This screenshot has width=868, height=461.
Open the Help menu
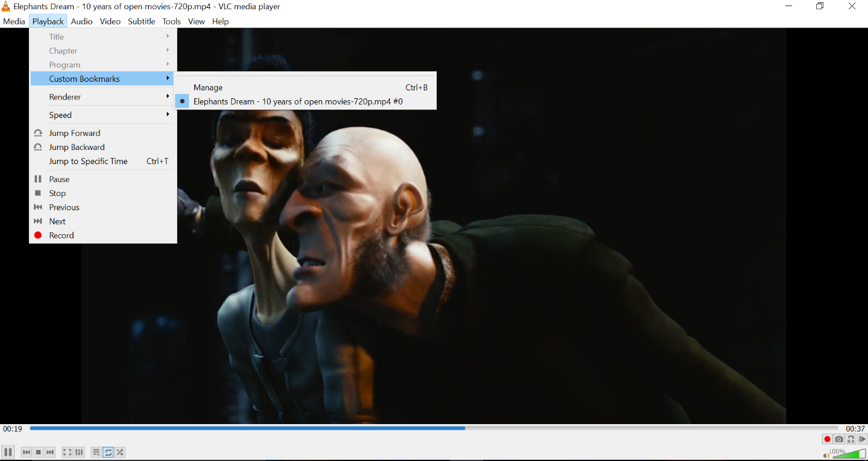pos(220,21)
